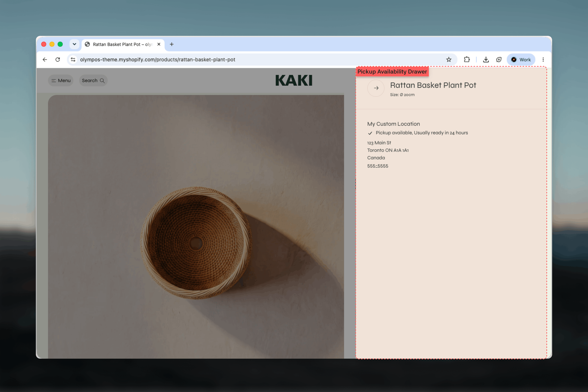Click 'Pickup available, Usually ready in 24 hours'
Viewport: 588px width, 392px height.
[422, 133]
